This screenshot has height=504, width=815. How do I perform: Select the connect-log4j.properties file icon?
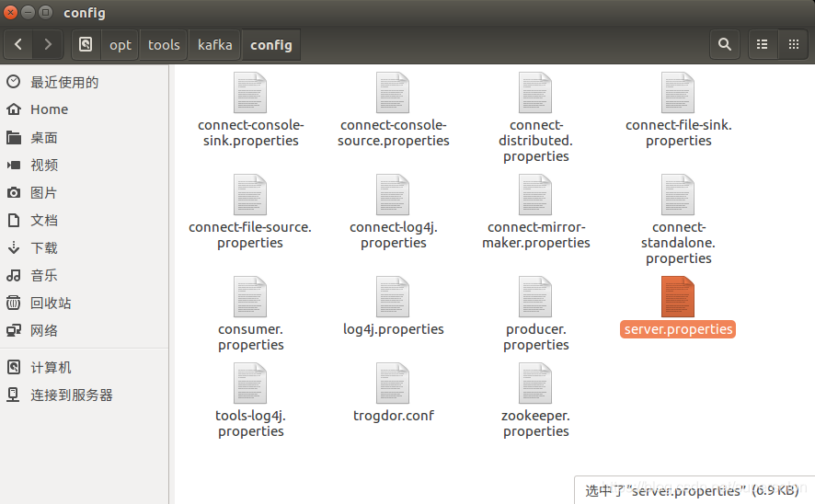point(393,195)
